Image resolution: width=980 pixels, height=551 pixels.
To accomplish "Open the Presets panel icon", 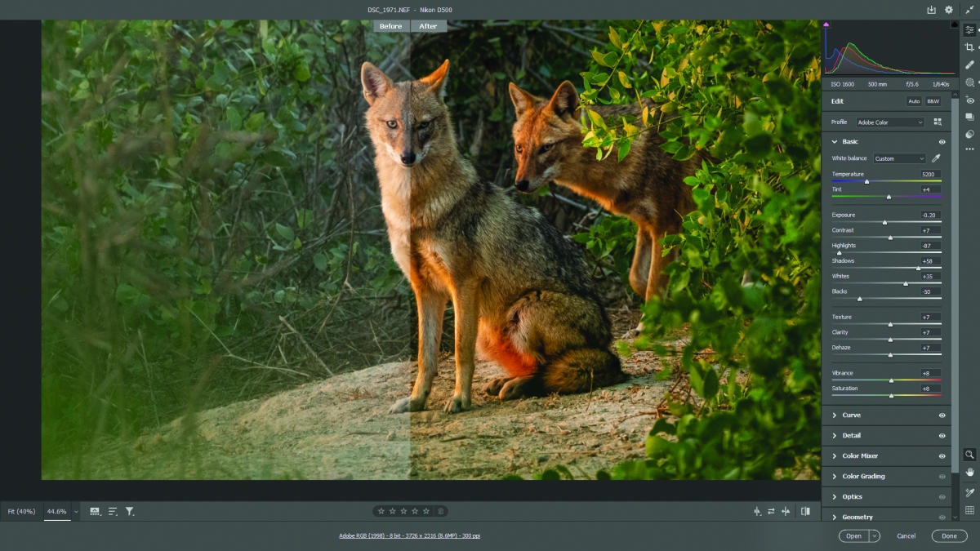I will 969,134.
